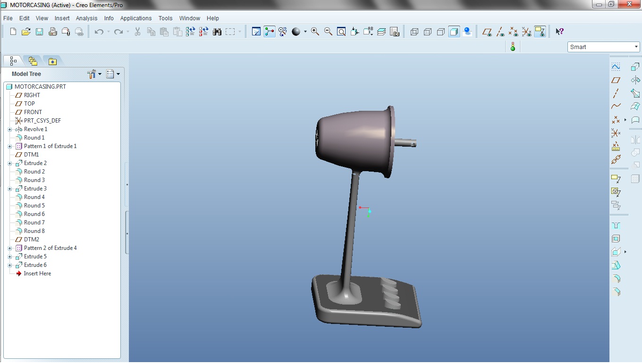This screenshot has height=364, width=642.
Task: Toggle coordinate systems display
Action: point(527,32)
